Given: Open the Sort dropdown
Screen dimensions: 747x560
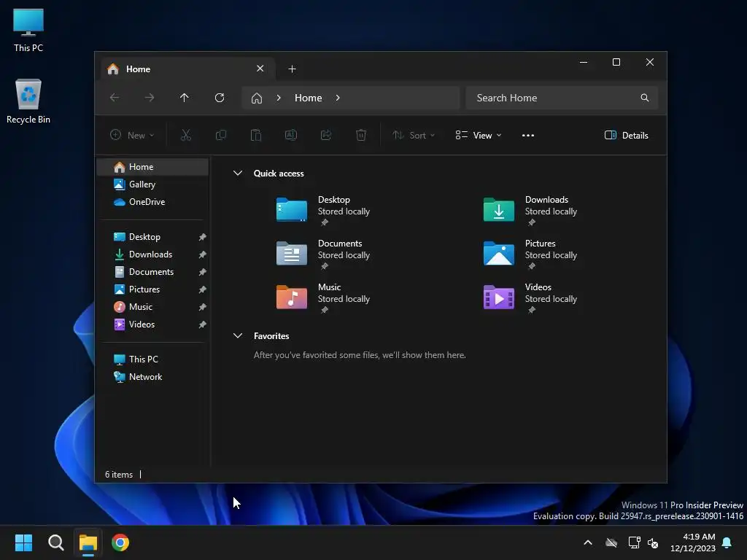Looking at the screenshot, I should click(x=414, y=135).
